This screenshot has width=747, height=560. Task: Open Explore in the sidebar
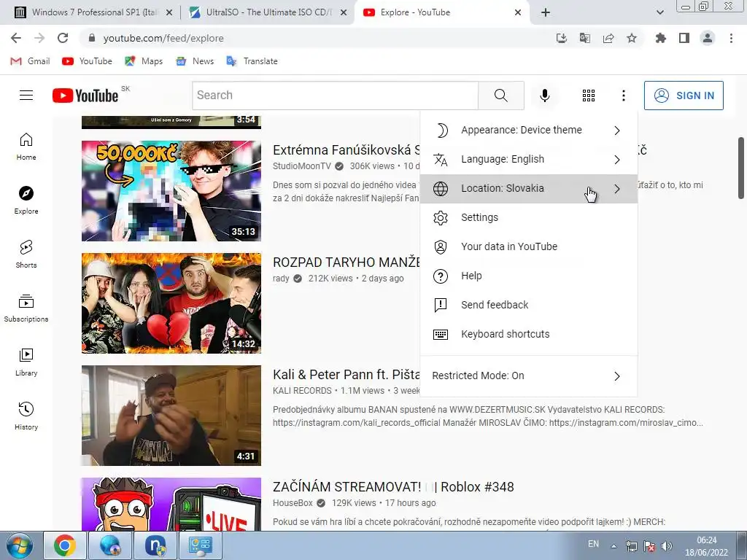pyautogui.click(x=26, y=201)
